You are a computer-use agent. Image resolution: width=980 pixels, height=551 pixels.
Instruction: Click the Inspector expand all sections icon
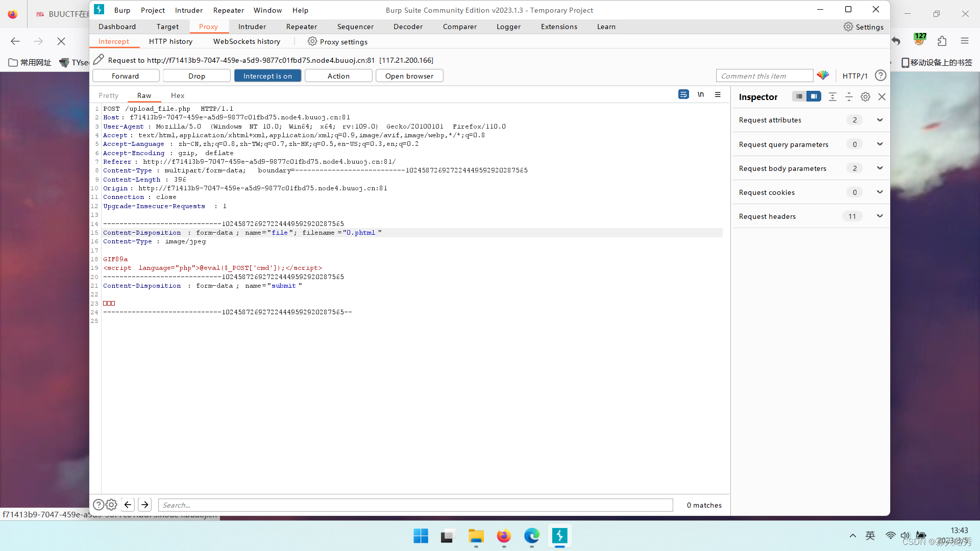point(832,97)
